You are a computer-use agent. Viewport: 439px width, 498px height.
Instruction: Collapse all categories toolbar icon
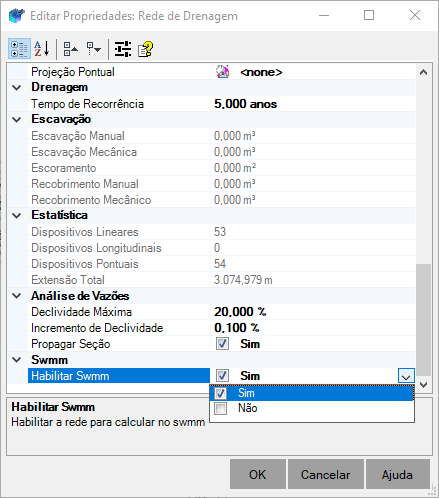[x=71, y=49]
